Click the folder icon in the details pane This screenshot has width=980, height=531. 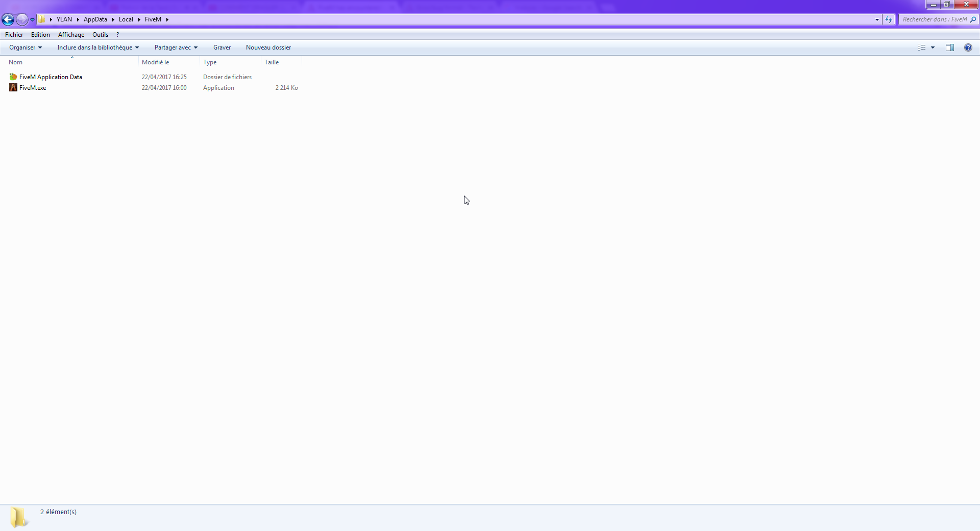click(19, 517)
